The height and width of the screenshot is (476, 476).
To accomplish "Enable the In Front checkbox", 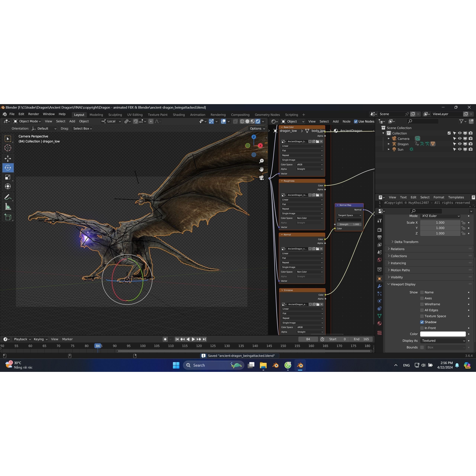I will 422,328.
